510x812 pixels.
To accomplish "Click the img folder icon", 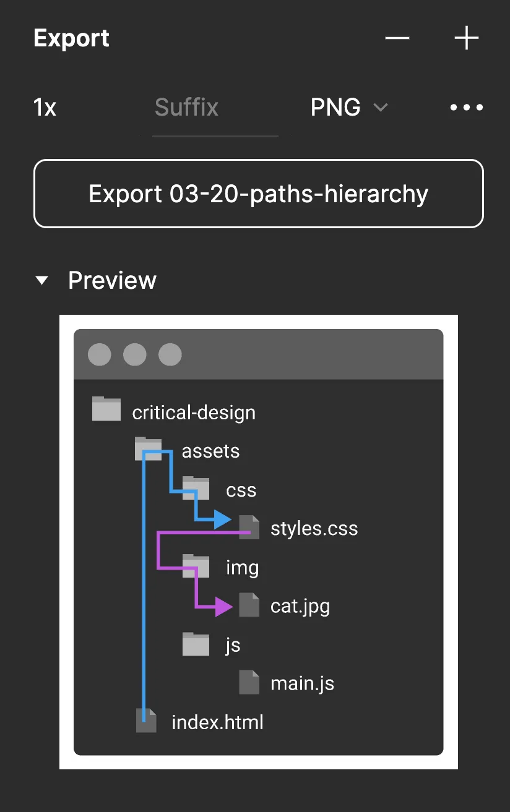I will pos(195,565).
